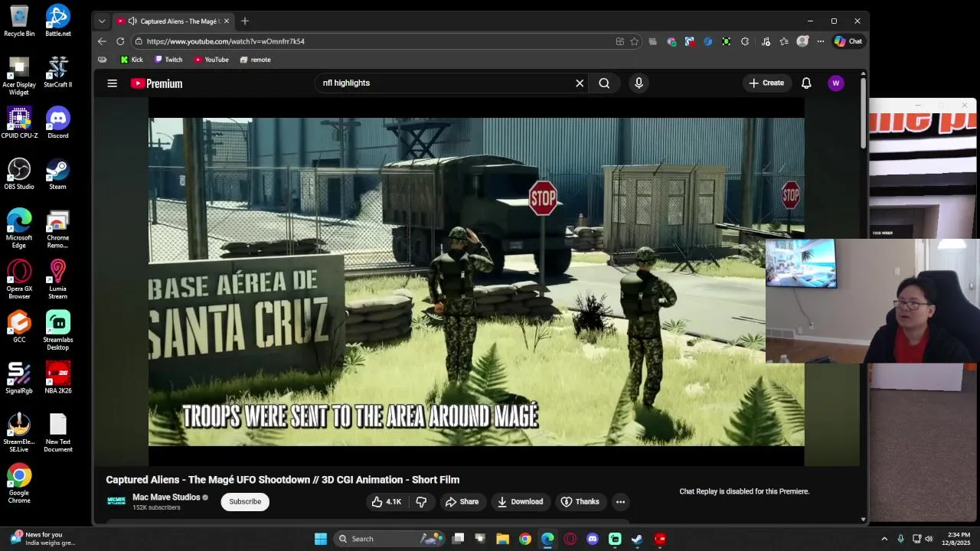
Task: Select the 'Captured Aliens' browser tab
Action: tap(172, 21)
